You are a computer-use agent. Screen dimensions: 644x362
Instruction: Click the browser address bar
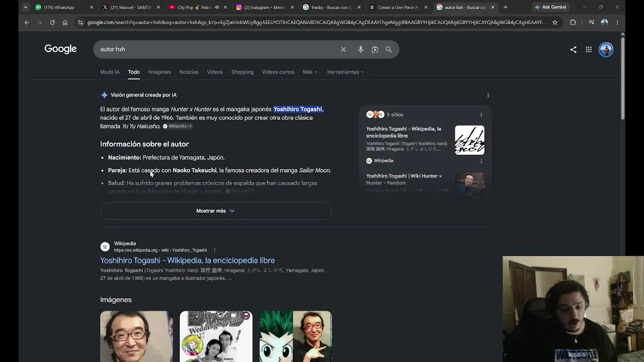[x=316, y=23]
